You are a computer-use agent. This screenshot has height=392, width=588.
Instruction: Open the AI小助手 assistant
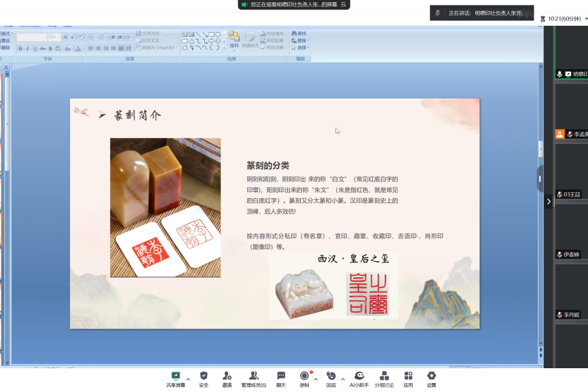[x=359, y=378]
